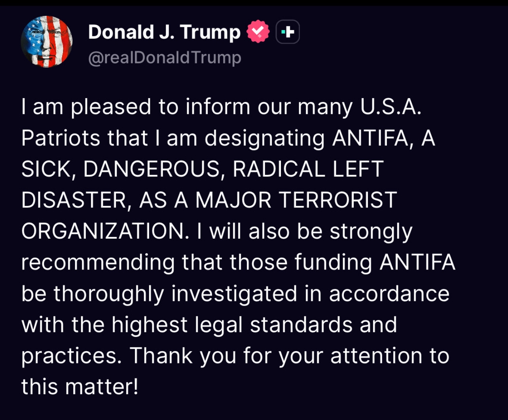The image size is (508, 420).
Task: Click the word "ORGANIZATION" in the post
Action: [x=102, y=231]
